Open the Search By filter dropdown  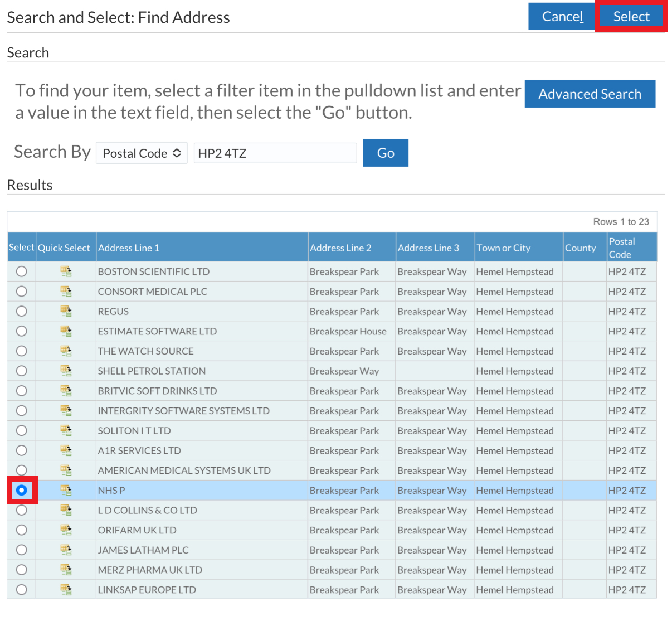click(141, 153)
